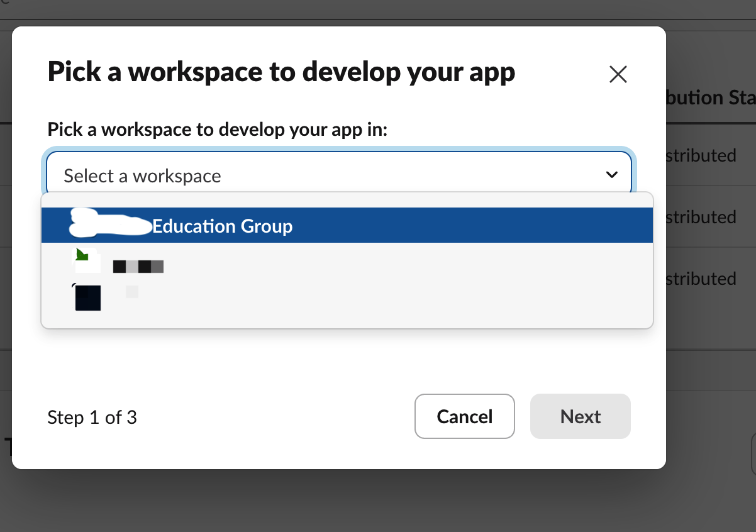Click the Step 1 of 3 label
The width and height of the screenshot is (756, 532).
(92, 417)
